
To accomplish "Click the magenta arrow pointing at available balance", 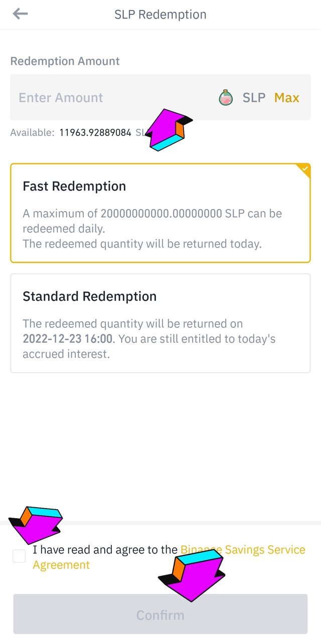I will pos(169,130).
